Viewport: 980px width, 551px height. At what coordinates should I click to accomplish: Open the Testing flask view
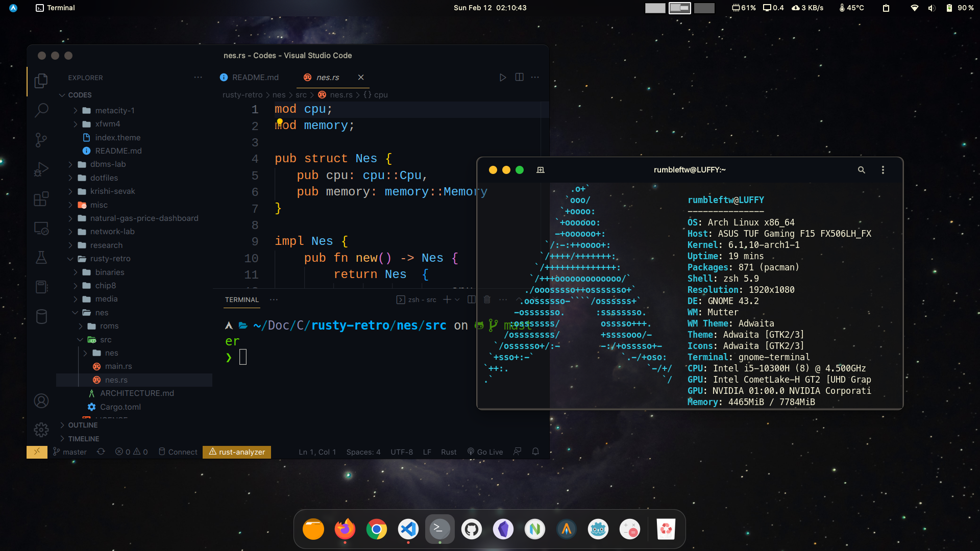(41, 257)
